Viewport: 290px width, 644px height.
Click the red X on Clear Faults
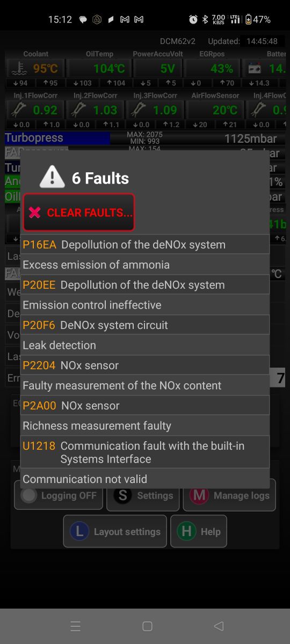click(35, 213)
